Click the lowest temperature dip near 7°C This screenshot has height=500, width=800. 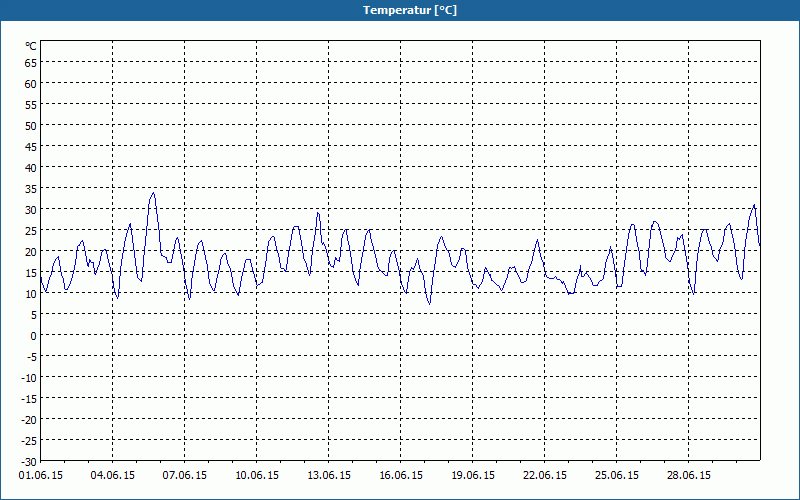(x=430, y=303)
